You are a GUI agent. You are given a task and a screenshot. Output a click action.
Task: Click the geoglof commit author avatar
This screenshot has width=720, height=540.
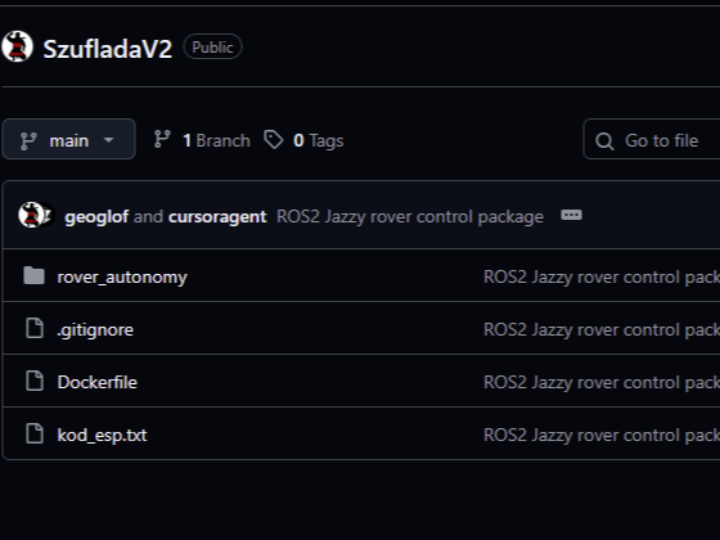(x=34, y=216)
